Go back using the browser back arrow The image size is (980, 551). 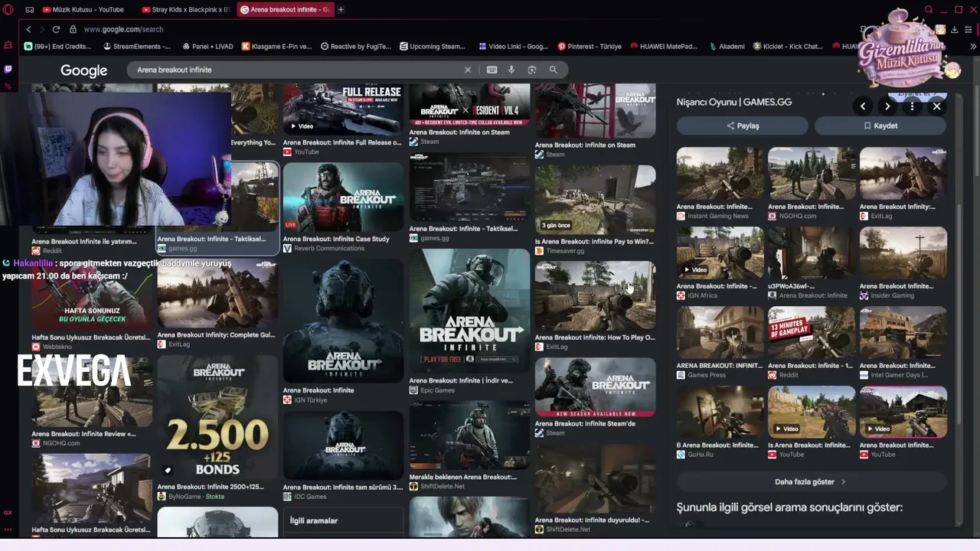(x=28, y=29)
